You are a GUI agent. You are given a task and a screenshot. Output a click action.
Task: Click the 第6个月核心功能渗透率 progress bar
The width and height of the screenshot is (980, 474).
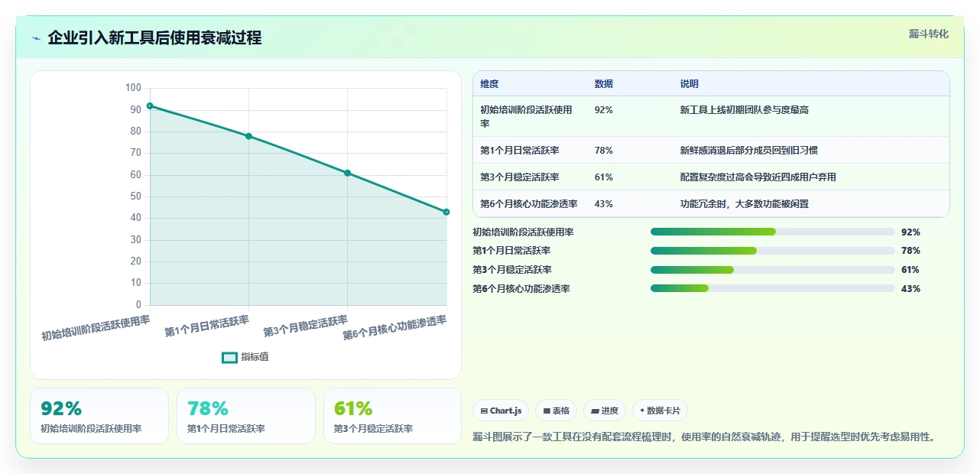[772, 288]
